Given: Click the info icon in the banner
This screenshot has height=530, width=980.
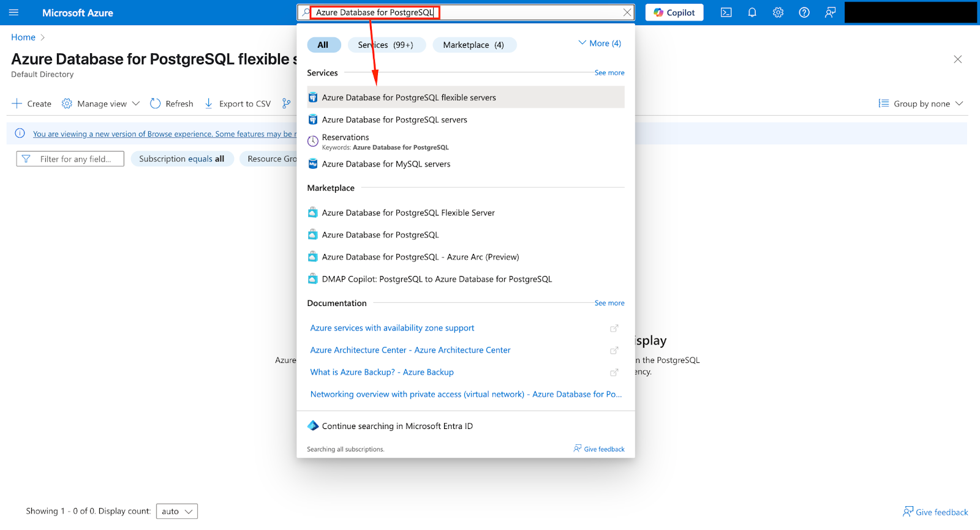Looking at the screenshot, I should click(20, 133).
